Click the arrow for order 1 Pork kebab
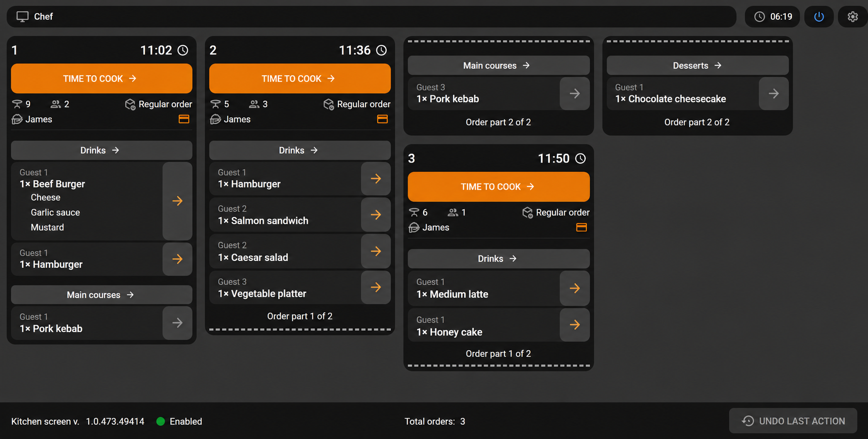The width and height of the screenshot is (868, 439). pos(177,323)
